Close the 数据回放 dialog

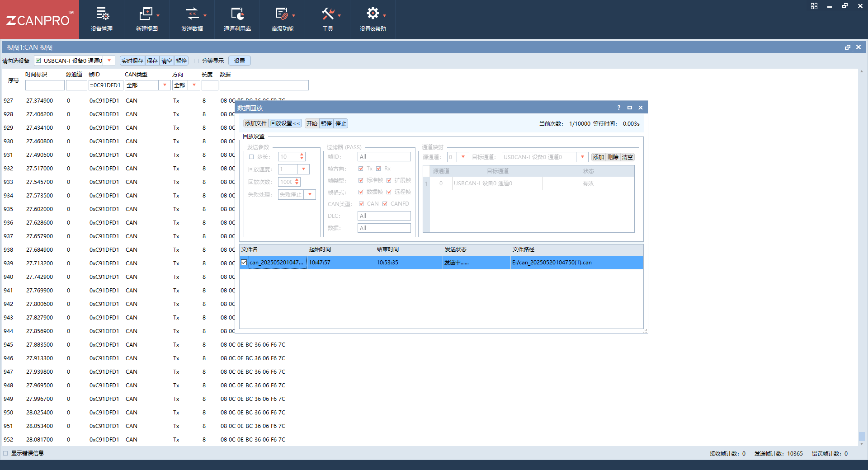641,108
